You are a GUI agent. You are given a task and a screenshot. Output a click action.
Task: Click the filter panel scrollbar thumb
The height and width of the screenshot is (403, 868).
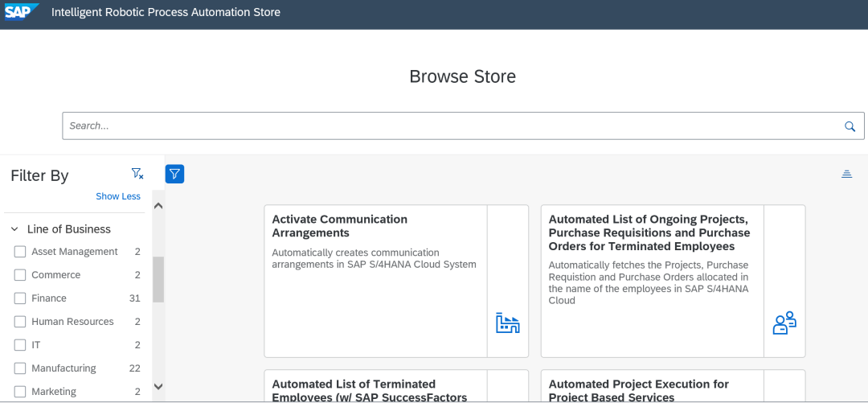click(158, 279)
